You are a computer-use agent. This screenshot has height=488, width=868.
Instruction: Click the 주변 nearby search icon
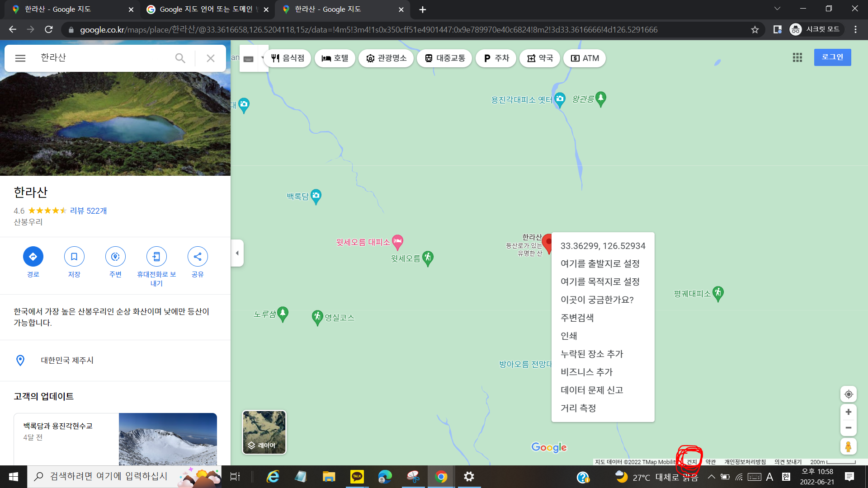coord(115,257)
